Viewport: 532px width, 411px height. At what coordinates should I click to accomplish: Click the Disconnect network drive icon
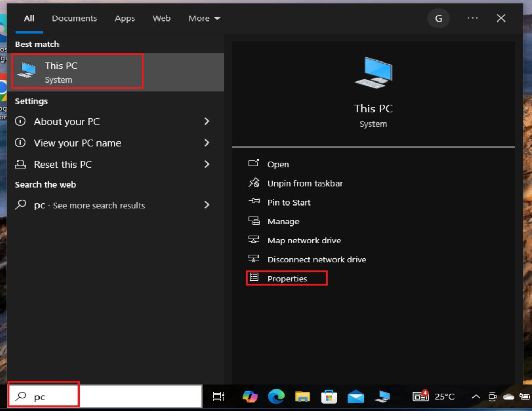click(x=253, y=259)
